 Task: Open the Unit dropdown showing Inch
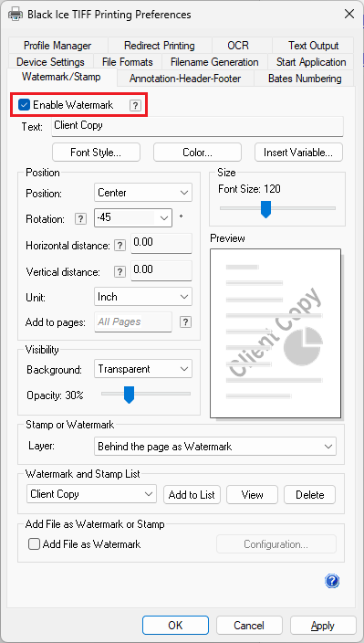(x=143, y=297)
